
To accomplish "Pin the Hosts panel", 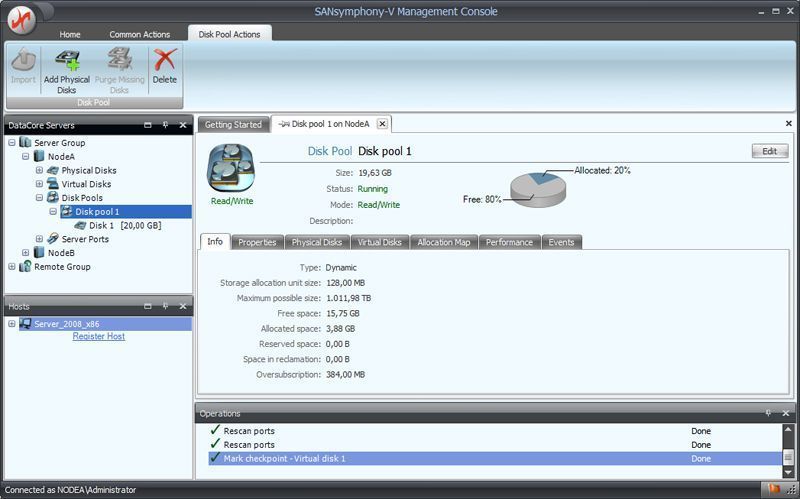I will [x=165, y=306].
